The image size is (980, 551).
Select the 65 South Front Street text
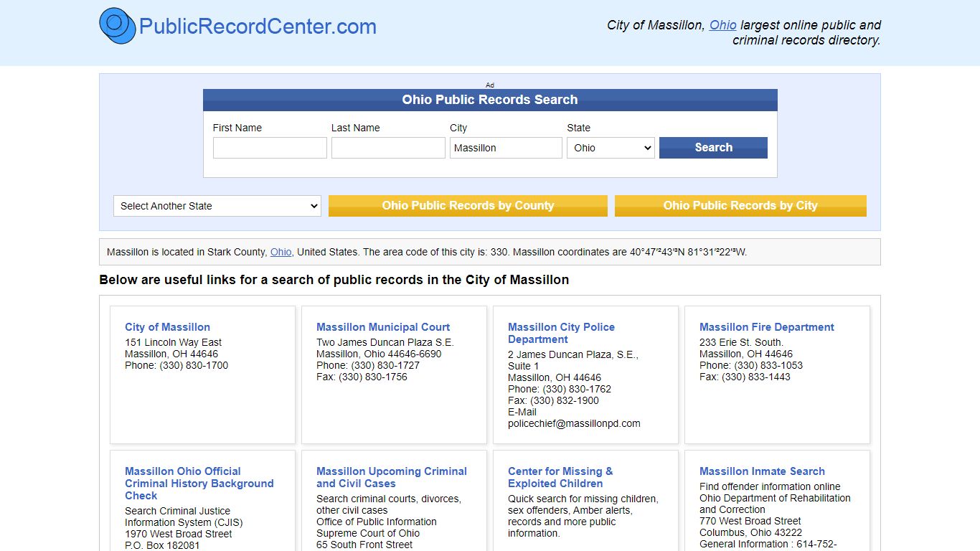pos(364,545)
